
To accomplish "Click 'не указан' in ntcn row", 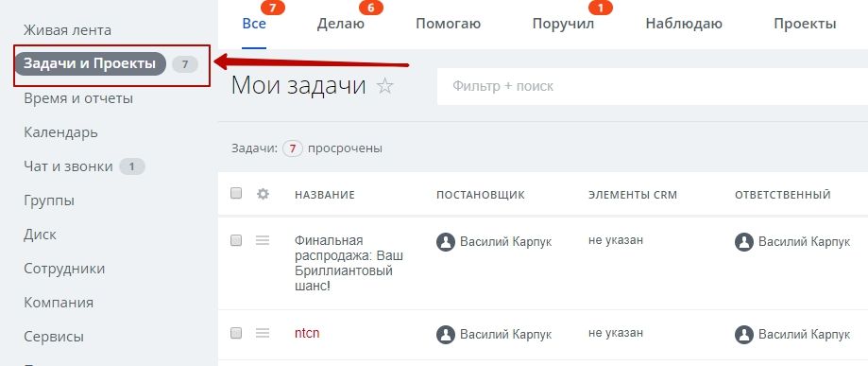I will (x=616, y=333).
